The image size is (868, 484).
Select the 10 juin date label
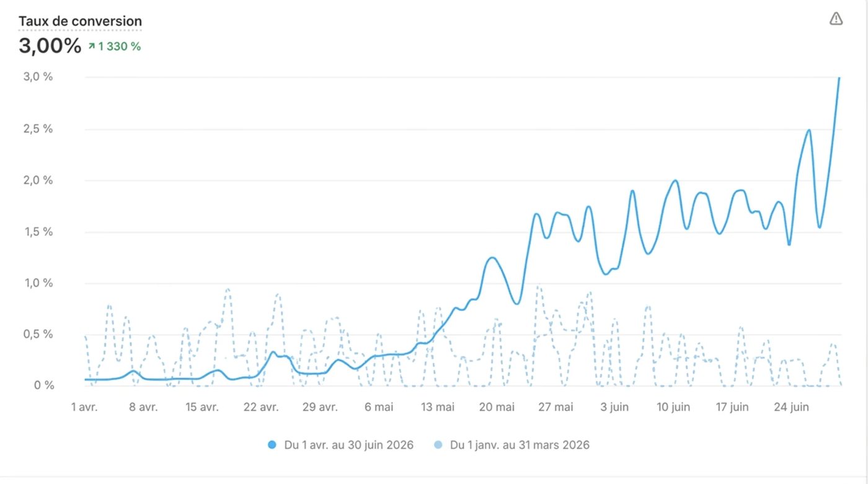pos(673,407)
